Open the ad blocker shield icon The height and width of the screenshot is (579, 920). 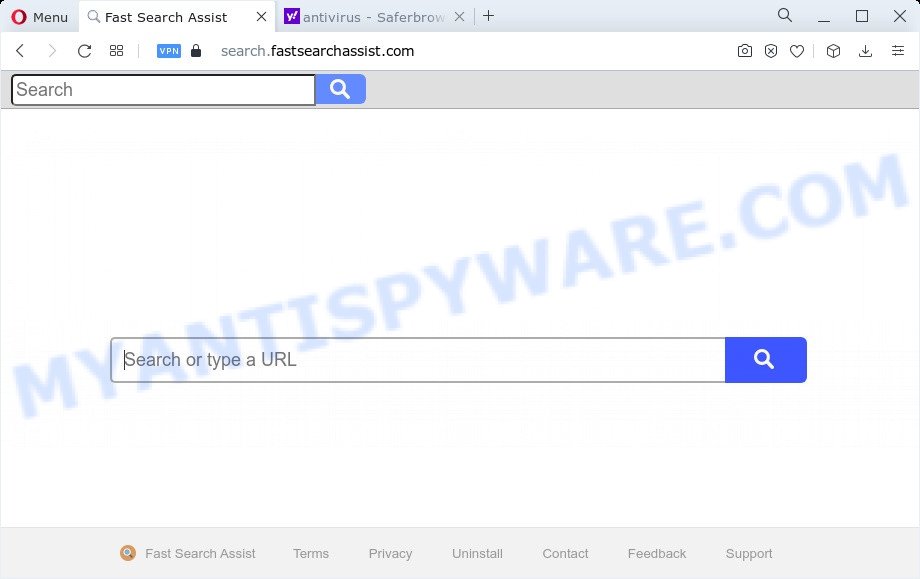coord(771,51)
